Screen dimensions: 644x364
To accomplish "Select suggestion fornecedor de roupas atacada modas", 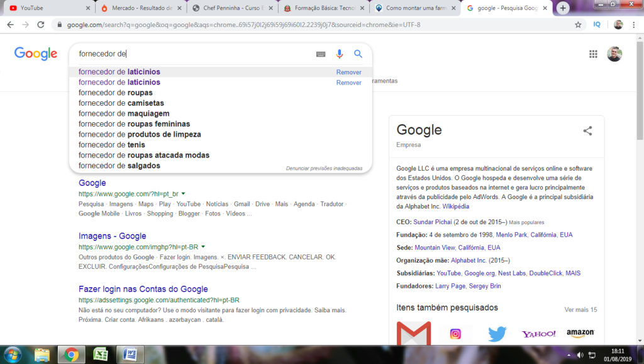I will coord(221,155).
